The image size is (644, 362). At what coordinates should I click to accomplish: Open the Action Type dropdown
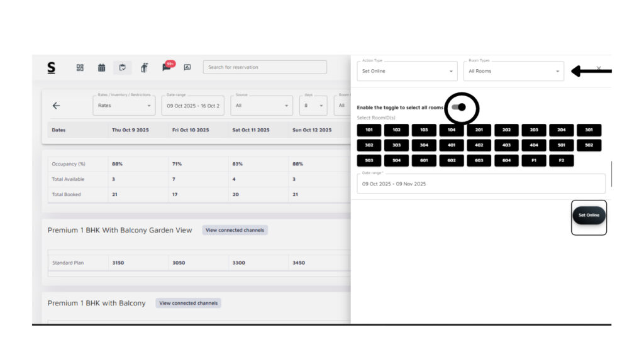pyautogui.click(x=407, y=71)
